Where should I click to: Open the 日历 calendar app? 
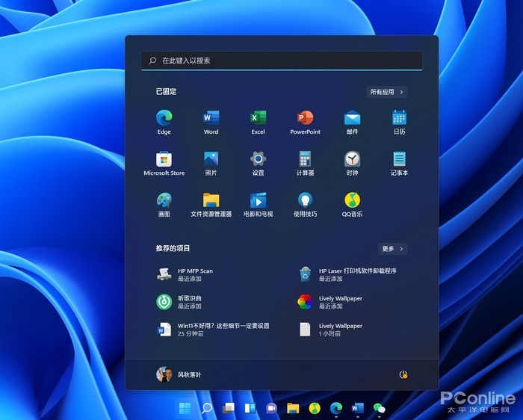click(x=399, y=122)
